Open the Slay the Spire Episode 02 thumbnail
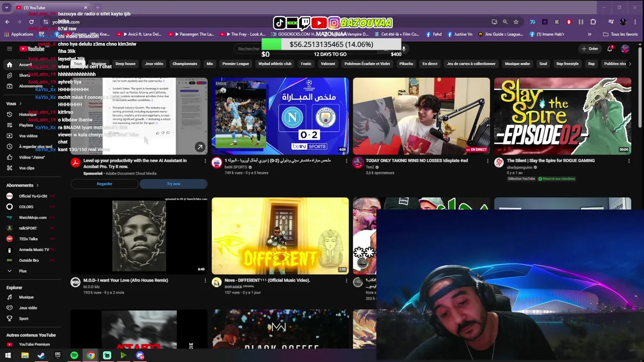 (562, 116)
